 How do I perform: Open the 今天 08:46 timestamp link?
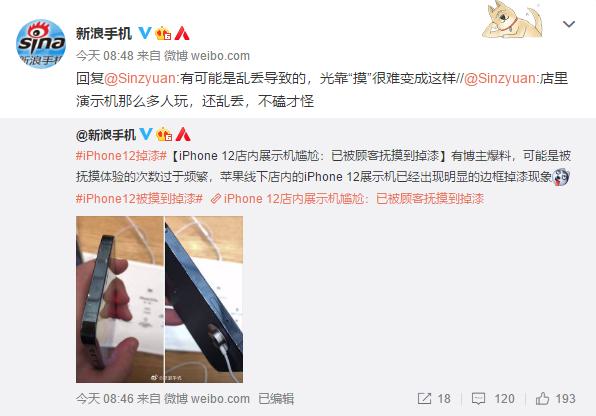(105, 399)
